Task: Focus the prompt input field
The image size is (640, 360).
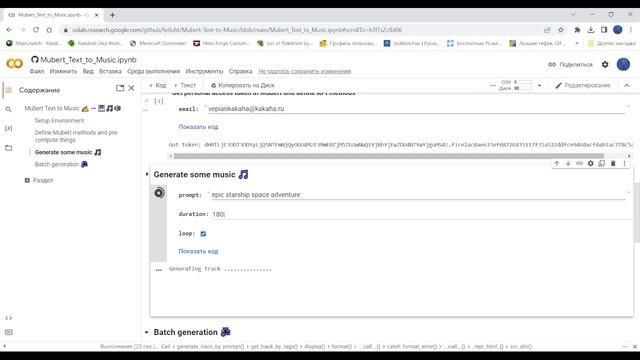Action: click(x=418, y=195)
